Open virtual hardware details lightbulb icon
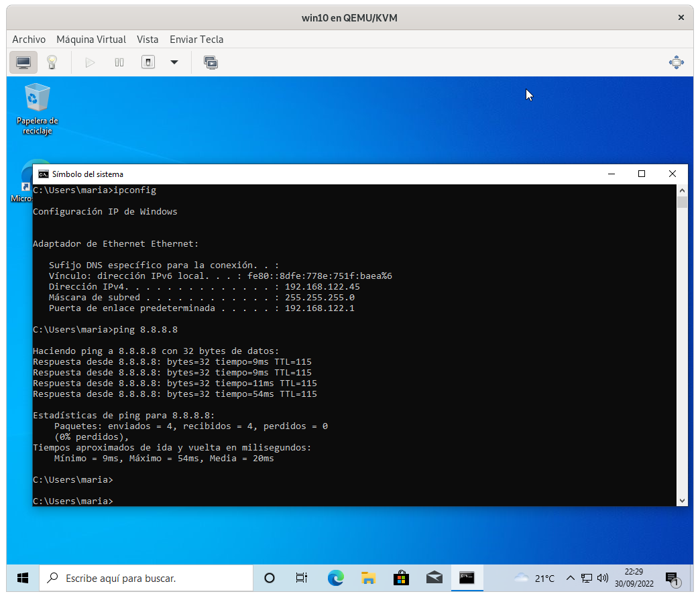 pos(52,62)
